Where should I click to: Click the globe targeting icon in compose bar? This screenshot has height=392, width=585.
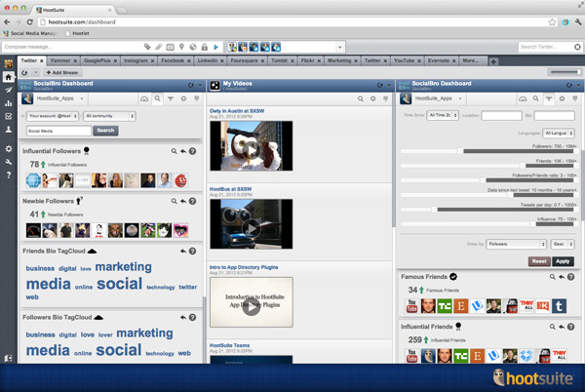[x=193, y=47]
